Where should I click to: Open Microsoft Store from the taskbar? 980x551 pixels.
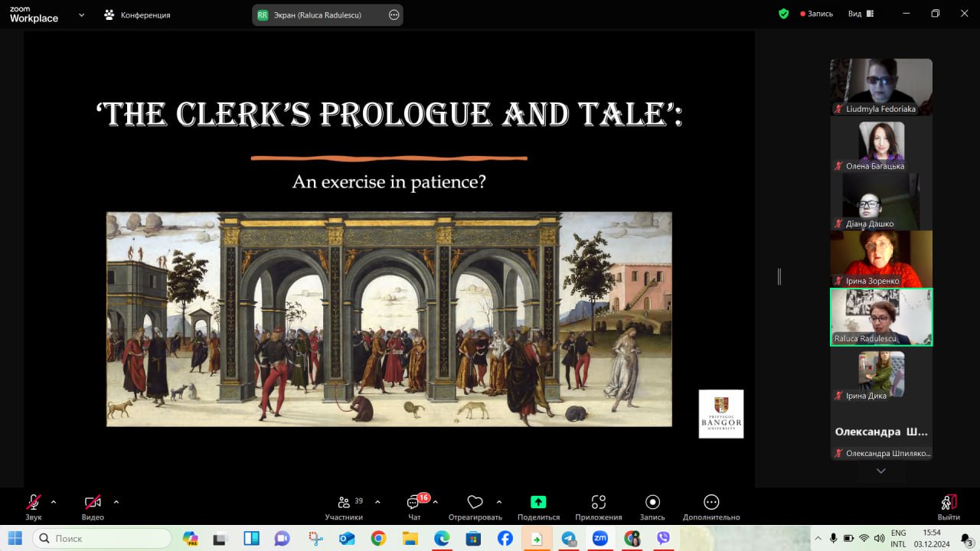tap(473, 539)
